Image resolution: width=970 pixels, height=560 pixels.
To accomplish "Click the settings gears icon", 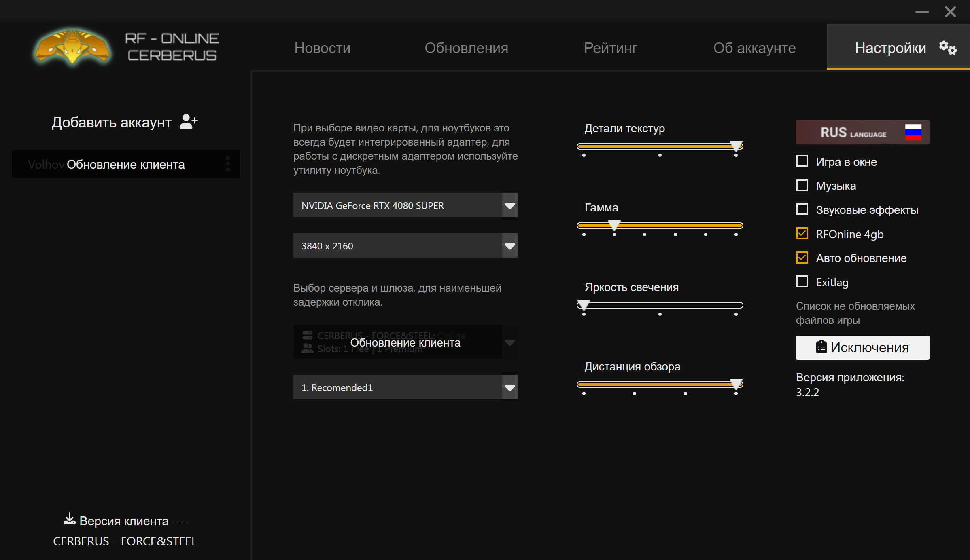I will (x=948, y=48).
